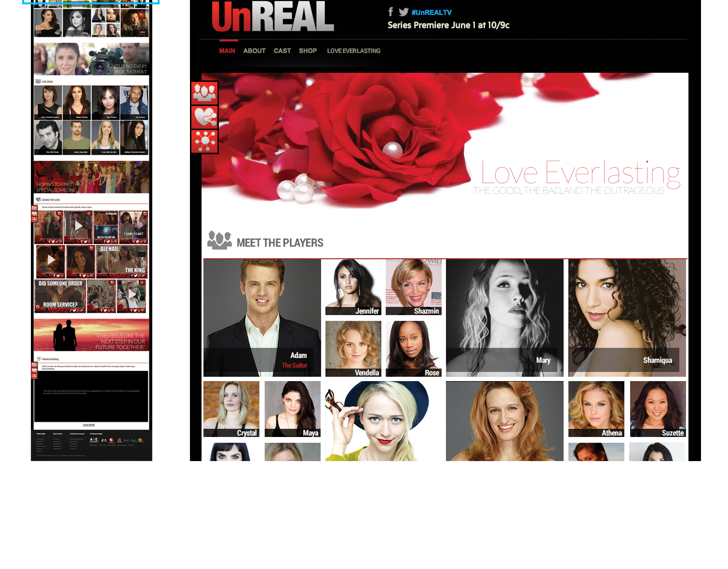728x569 pixels.
Task: Open Adam The Suitor player photo
Action: 262,318
